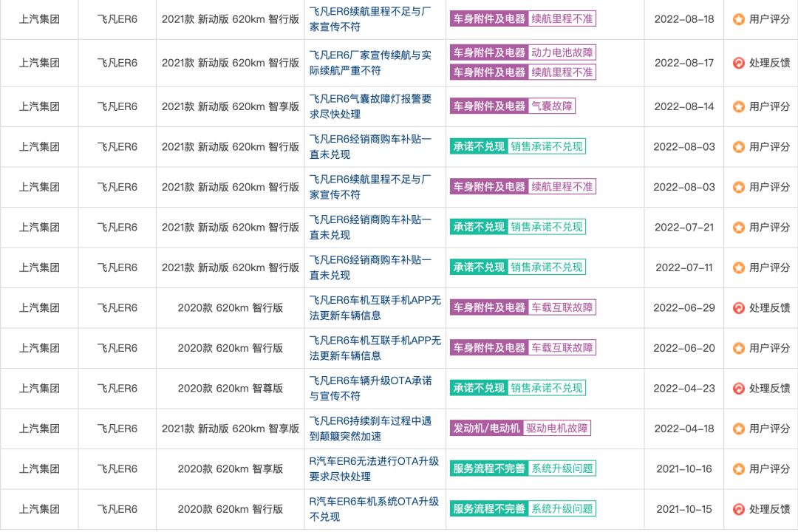
Task: Open 飞凡ER6经销商购车补贴一直未兑现 link dated 2022-07-11
Action: [x=370, y=267]
